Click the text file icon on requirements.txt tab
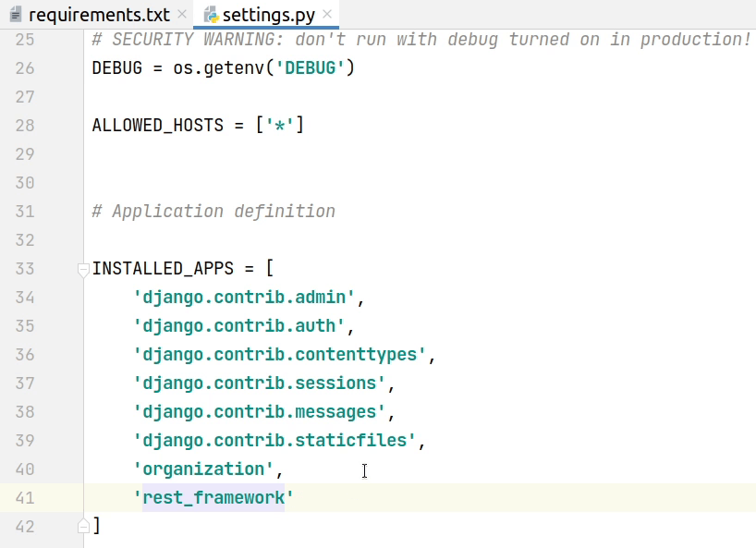 coord(16,16)
